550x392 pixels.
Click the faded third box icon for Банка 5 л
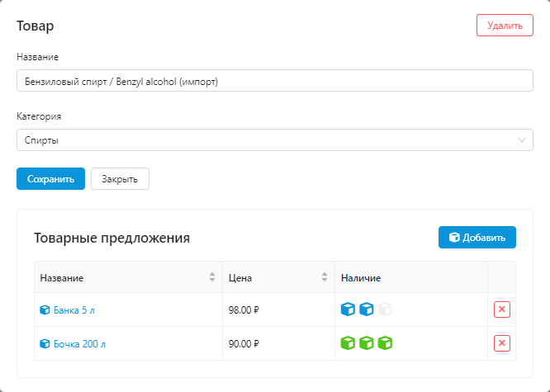pyautogui.click(x=385, y=309)
